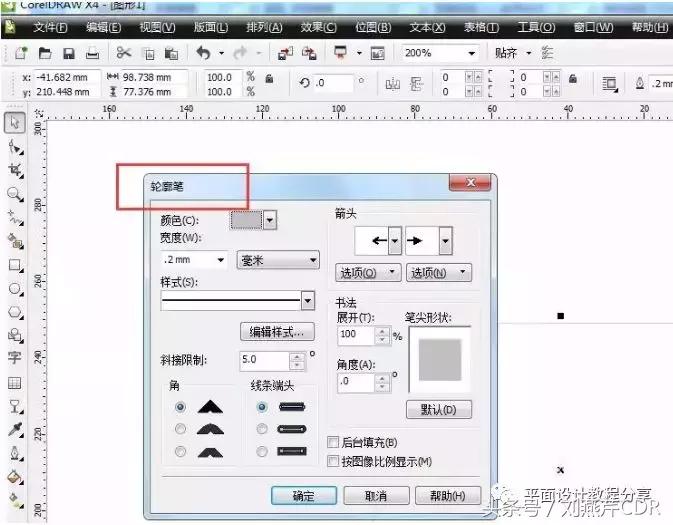Click the 取消 button

click(376, 496)
